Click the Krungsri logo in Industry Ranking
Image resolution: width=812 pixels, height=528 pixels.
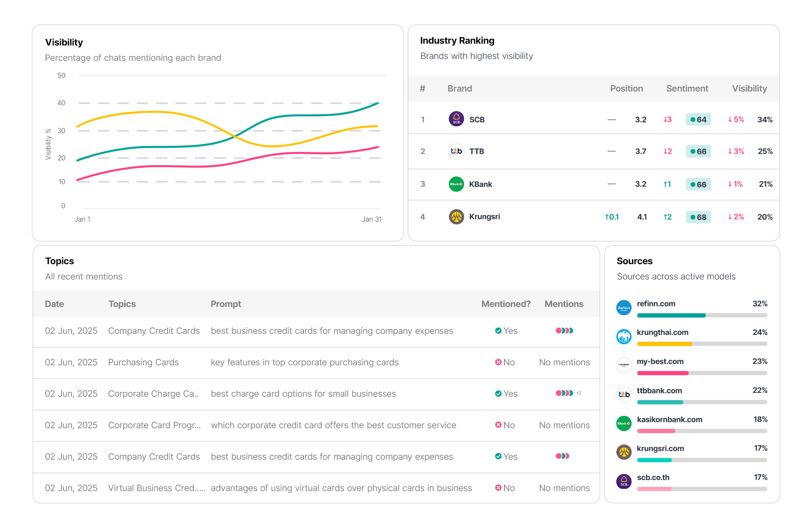(x=456, y=217)
